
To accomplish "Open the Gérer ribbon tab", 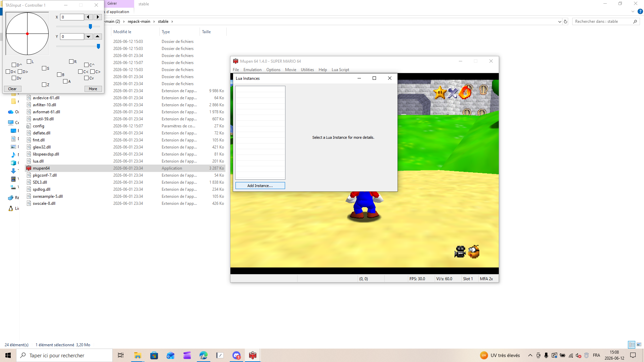I will pos(112,4).
